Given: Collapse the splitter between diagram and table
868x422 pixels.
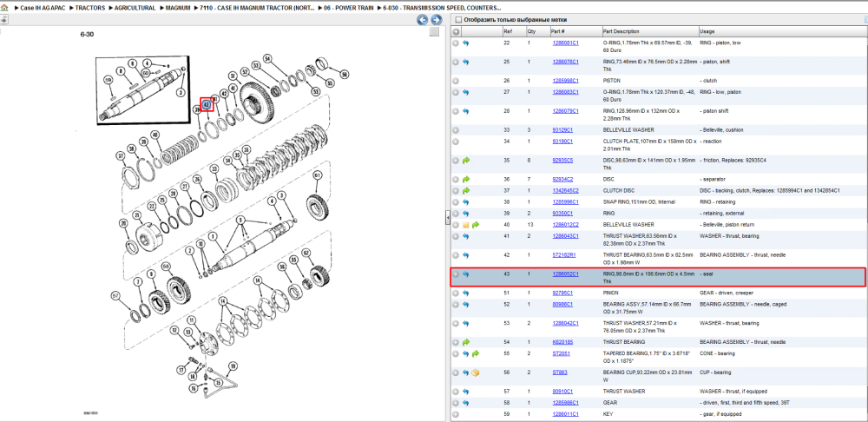Looking at the screenshot, I should point(447,218).
